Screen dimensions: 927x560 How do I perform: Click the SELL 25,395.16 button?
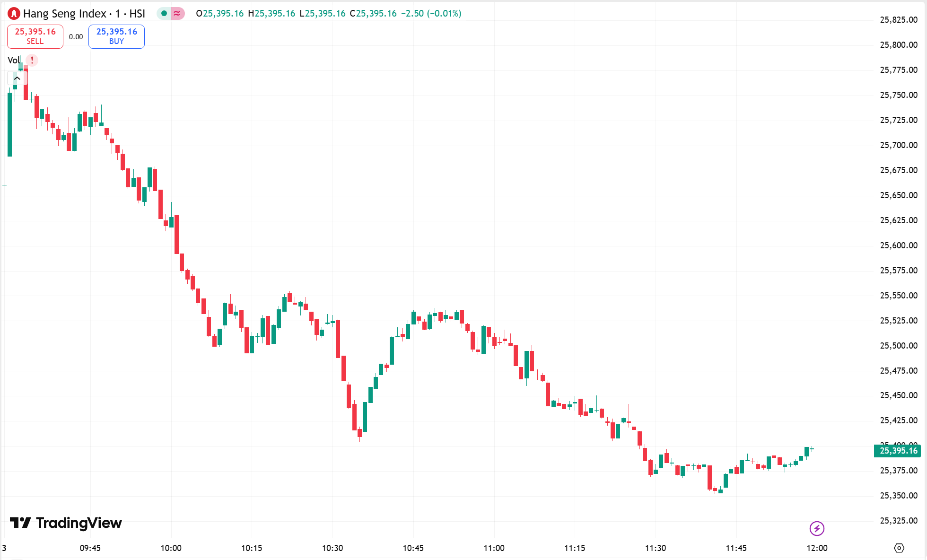(35, 36)
